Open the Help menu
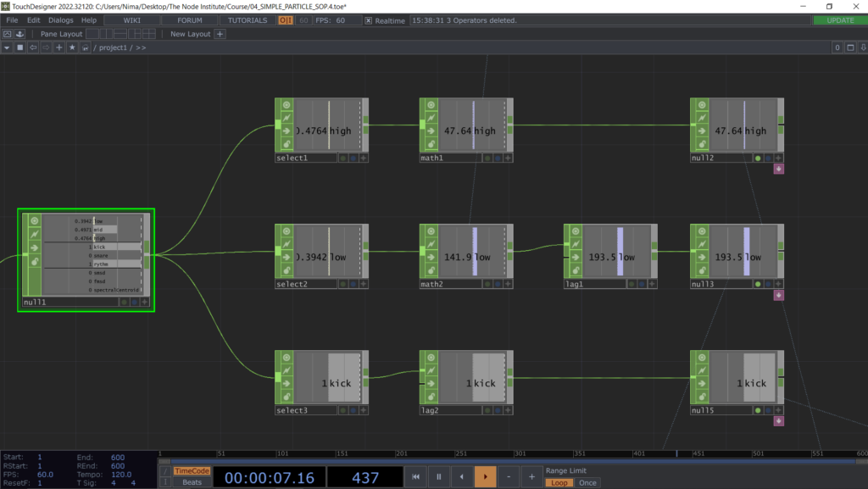The width and height of the screenshot is (868, 489). pyautogui.click(x=89, y=19)
